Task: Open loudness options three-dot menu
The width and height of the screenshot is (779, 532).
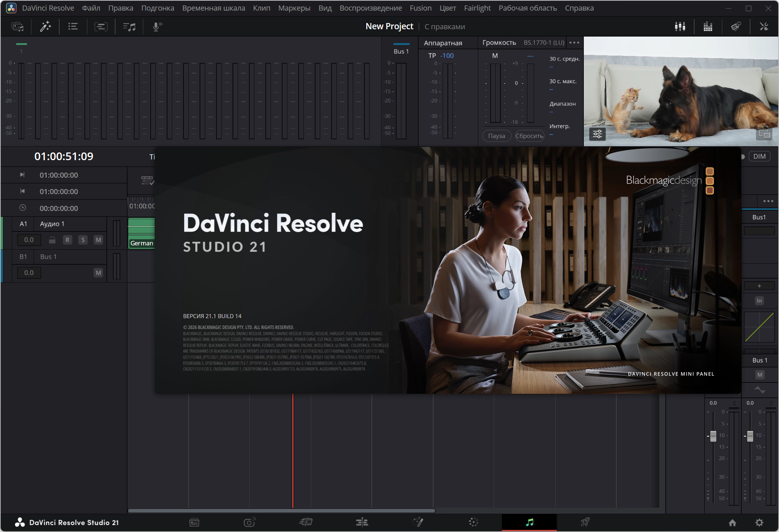Action: (574, 42)
